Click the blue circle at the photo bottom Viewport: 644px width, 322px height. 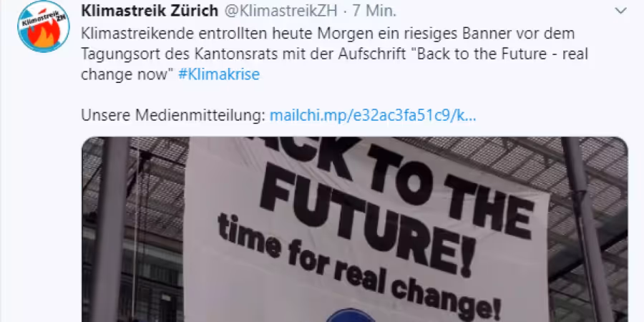coord(351,316)
